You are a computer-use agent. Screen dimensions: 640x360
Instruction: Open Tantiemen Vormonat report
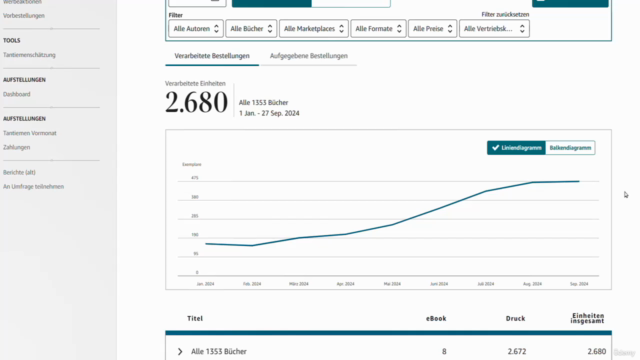tap(30, 133)
